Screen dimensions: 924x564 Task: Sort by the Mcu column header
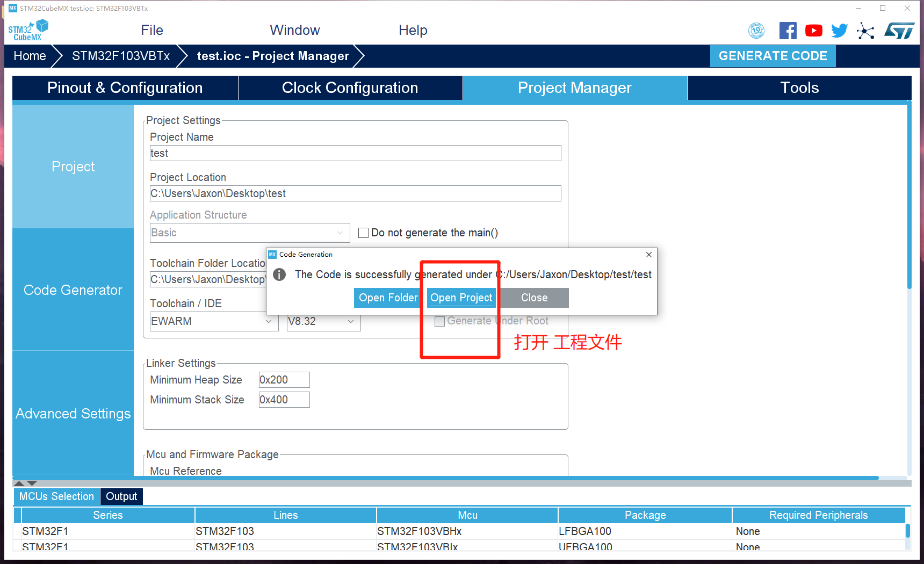[x=468, y=515]
